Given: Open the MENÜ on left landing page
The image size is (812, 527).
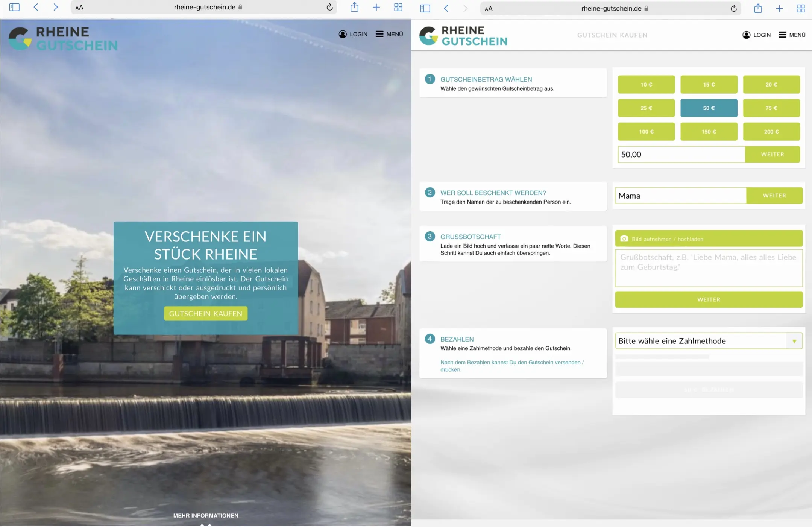Looking at the screenshot, I should pos(389,34).
